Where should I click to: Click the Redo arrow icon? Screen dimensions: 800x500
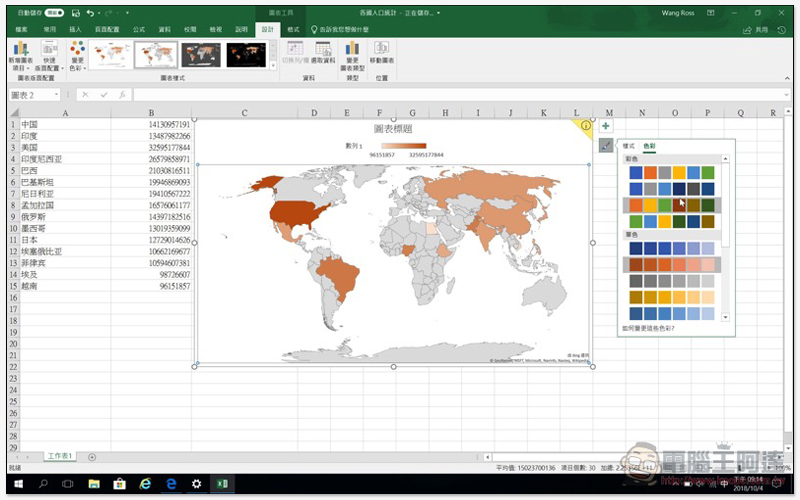[x=108, y=13]
